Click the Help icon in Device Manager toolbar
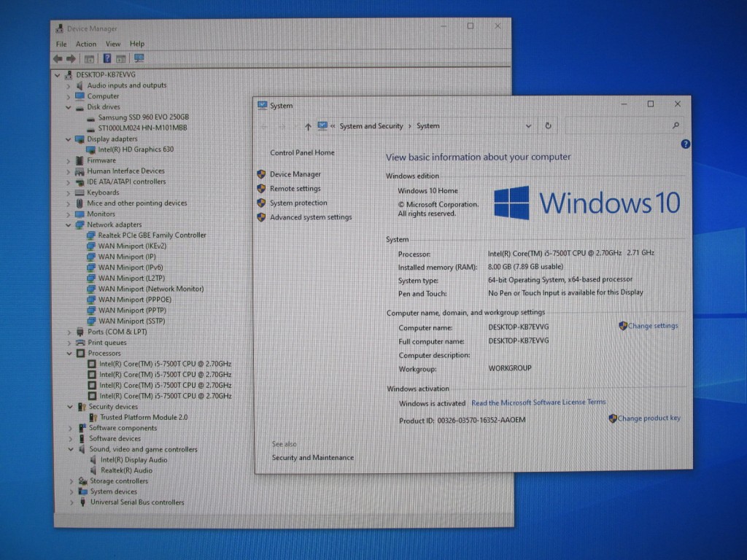This screenshot has height=560, width=747. [x=107, y=59]
